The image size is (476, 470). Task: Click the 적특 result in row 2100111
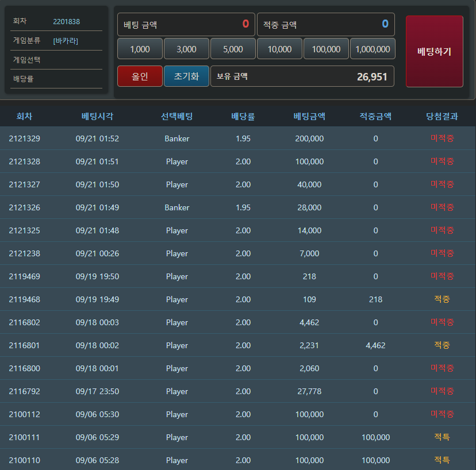(x=442, y=437)
